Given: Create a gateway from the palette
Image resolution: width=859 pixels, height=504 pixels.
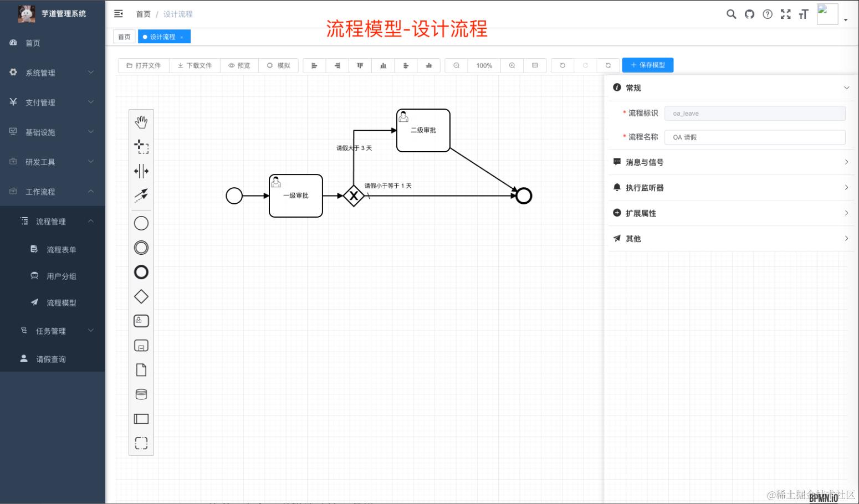Looking at the screenshot, I should click(x=141, y=296).
